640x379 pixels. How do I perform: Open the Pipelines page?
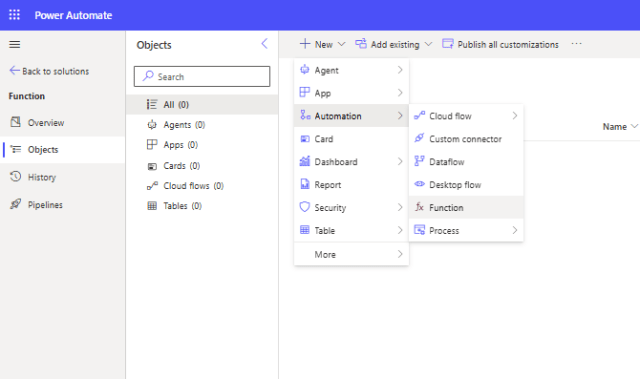(x=62, y=204)
